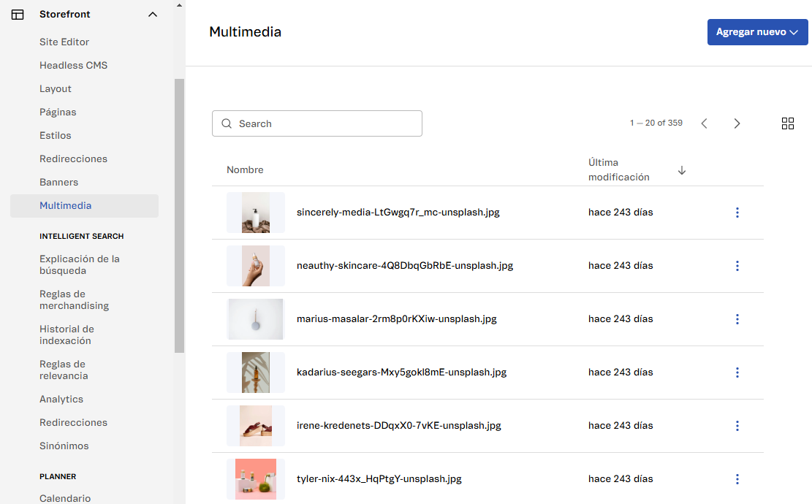This screenshot has height=504, width=812.
Task: Open irene-kredenets image thumbnail
Action: pos(255,426)
